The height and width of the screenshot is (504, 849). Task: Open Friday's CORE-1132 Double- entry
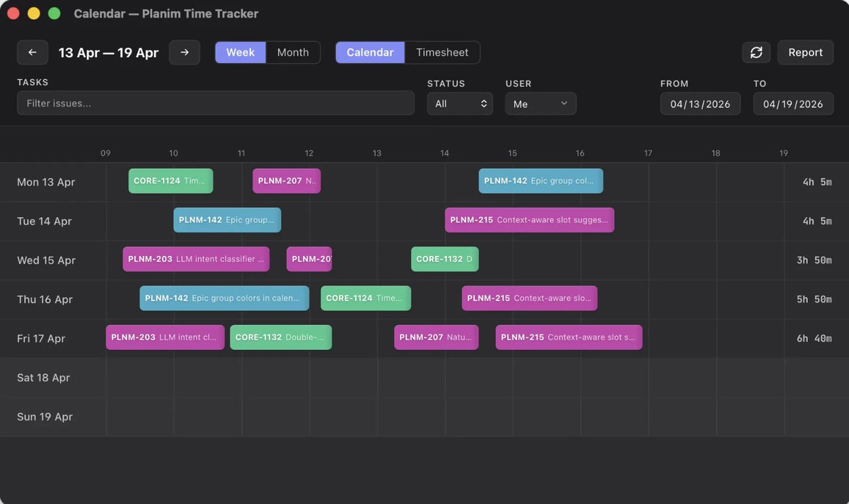coord(281,337)
